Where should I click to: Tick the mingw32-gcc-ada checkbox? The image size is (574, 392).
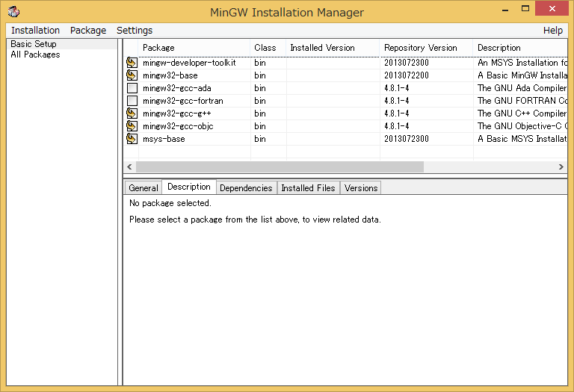click(x=132, y=88)
